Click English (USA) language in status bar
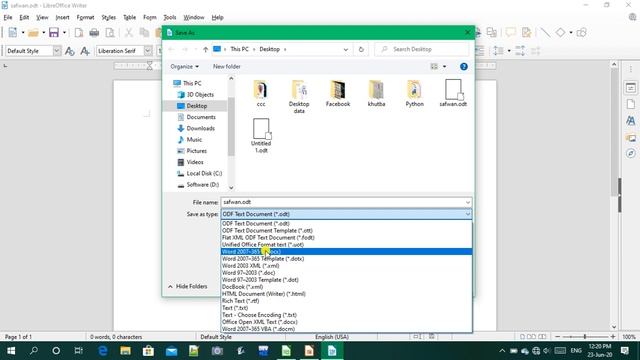This screenshot has height=360, width=640. click(x=331, y=337)
